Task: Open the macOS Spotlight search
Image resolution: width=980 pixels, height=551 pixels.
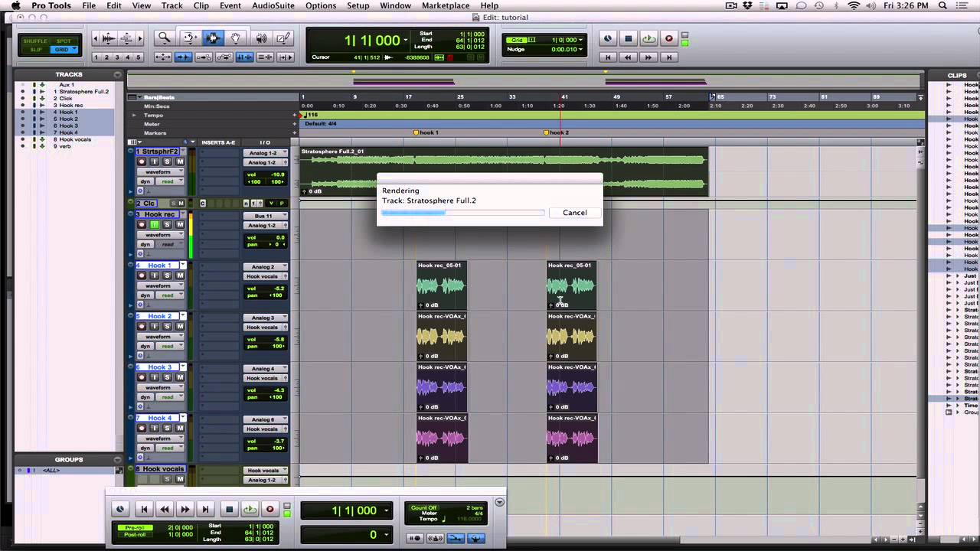Action: [942, 5]
